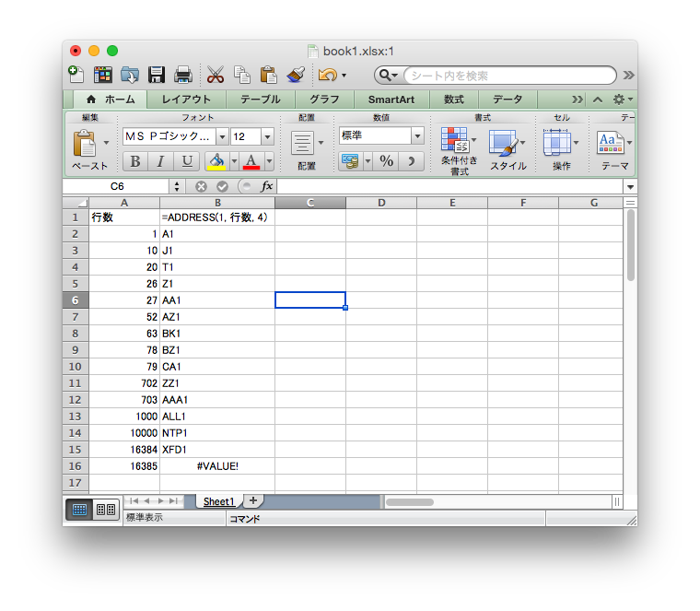This screenshot has height=611, width=700.
Task: Show more toolbar items chevron
Action: coord(628,75)
